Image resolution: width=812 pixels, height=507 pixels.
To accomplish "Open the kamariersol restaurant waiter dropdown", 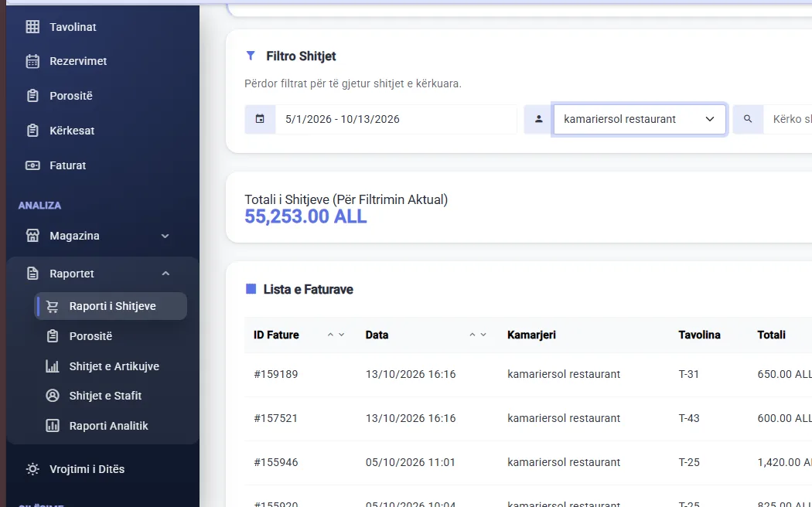I will (640, 119).
